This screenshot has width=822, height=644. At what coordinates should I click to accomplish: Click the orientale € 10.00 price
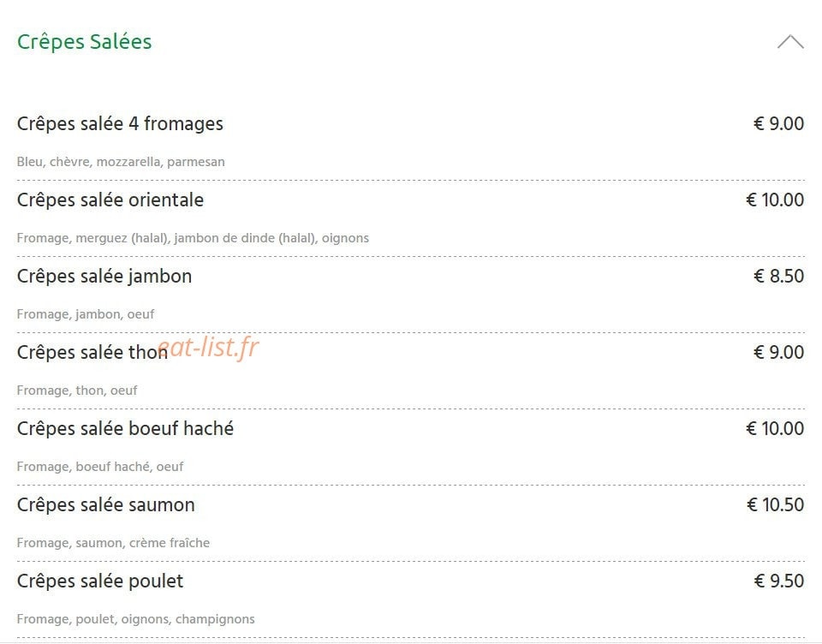coord(775,200)
